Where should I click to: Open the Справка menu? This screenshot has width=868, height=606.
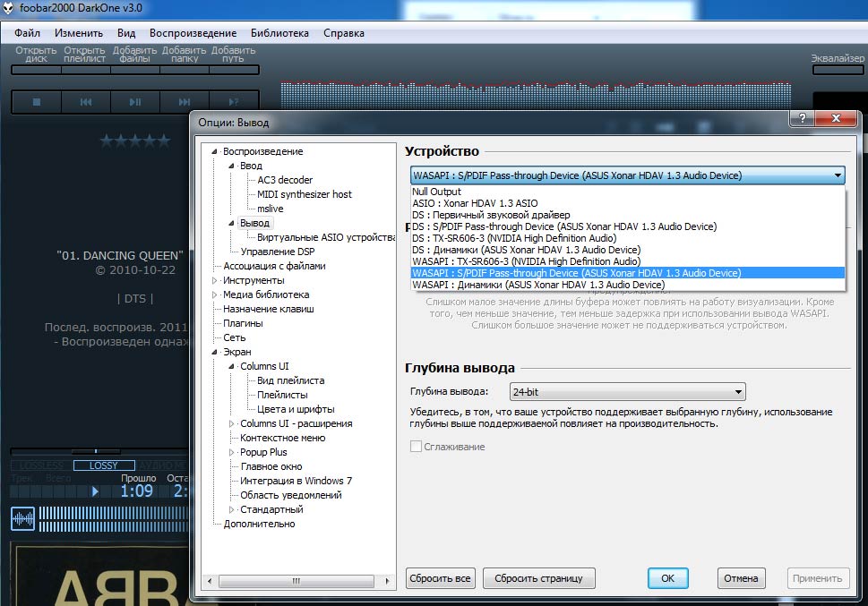(344, 33)
